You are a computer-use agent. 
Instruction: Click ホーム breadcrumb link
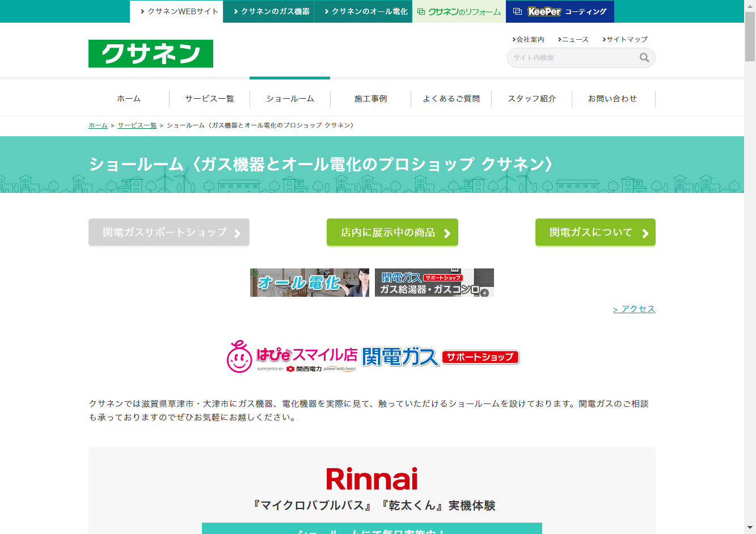click(x=98, y=125)
